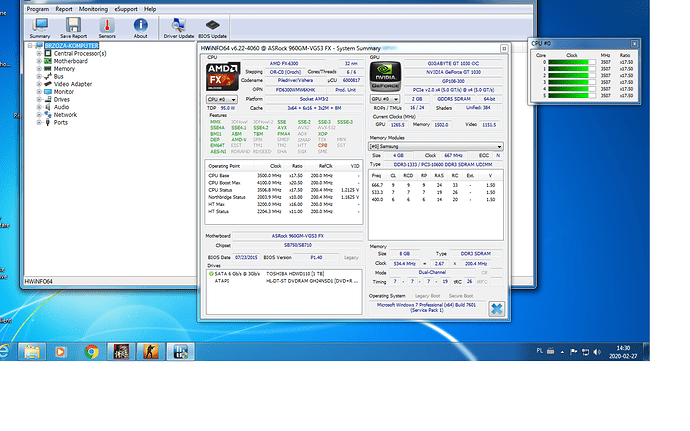Select the TOSHIBA HDWD110 drive row
690x431 pixels.
(284, 274)
